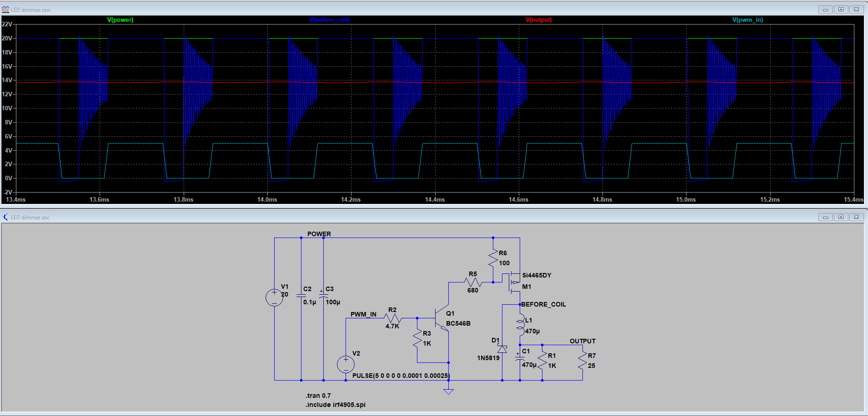Click the -2V label on vertical axis
The width and height of the screenshot is (868, 416).
tap(8, 192)
